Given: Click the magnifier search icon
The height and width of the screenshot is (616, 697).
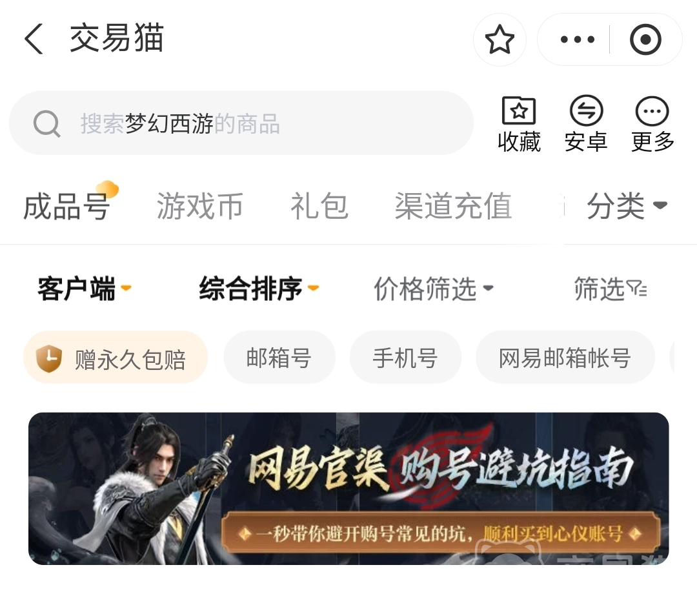Looking at the screenshot, I should (46, 123).
